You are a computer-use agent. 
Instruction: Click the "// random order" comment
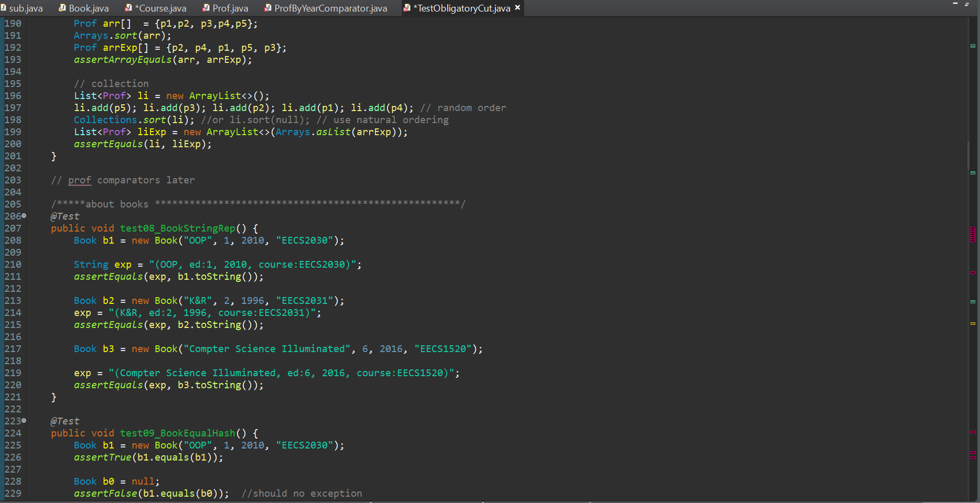click(463, 108)
